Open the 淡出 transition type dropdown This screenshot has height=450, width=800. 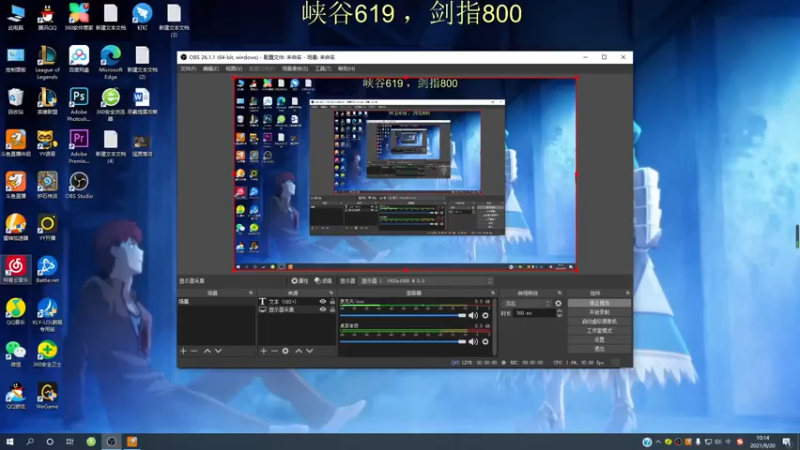527,303
